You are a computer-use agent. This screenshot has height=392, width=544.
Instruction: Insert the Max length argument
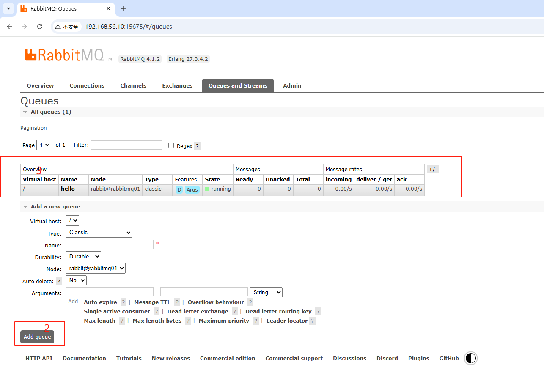99,321
